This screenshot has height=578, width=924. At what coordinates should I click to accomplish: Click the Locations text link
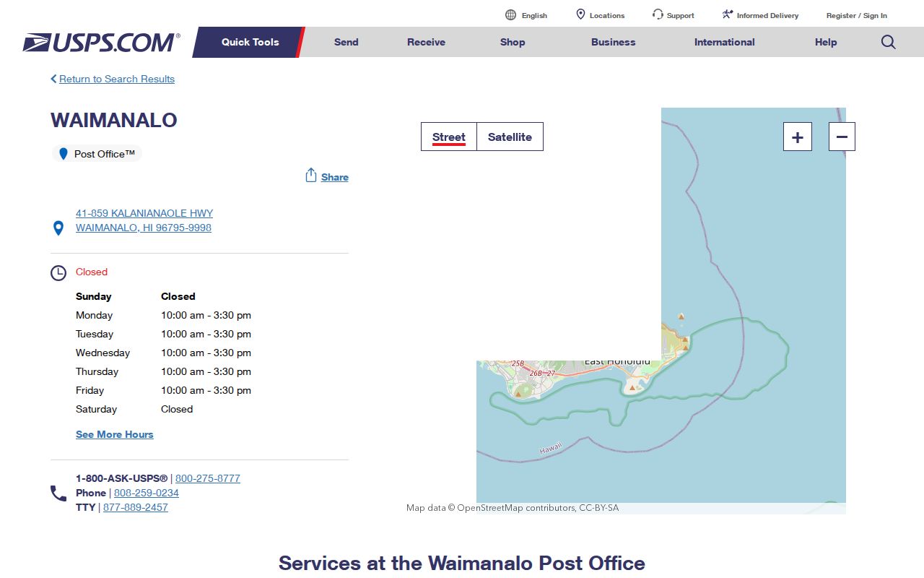[x=607, y=15]
